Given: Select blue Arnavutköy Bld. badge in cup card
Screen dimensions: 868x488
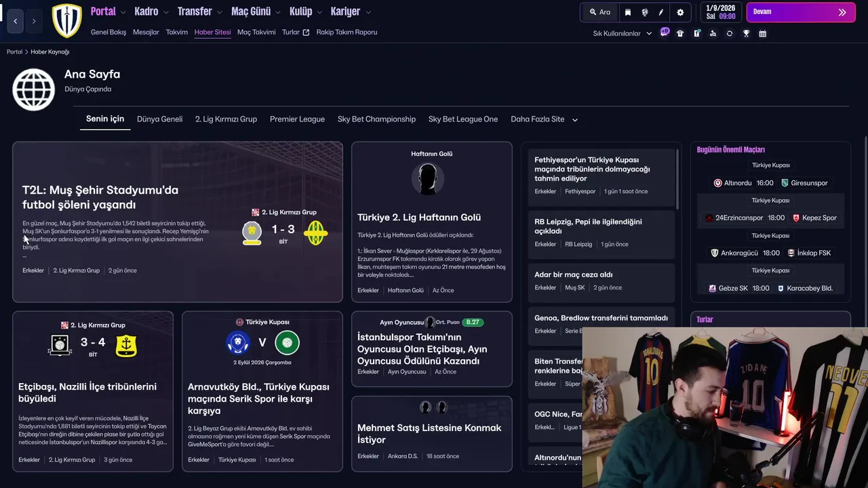Looking at the screenshot, I should [x=238, y=343].
